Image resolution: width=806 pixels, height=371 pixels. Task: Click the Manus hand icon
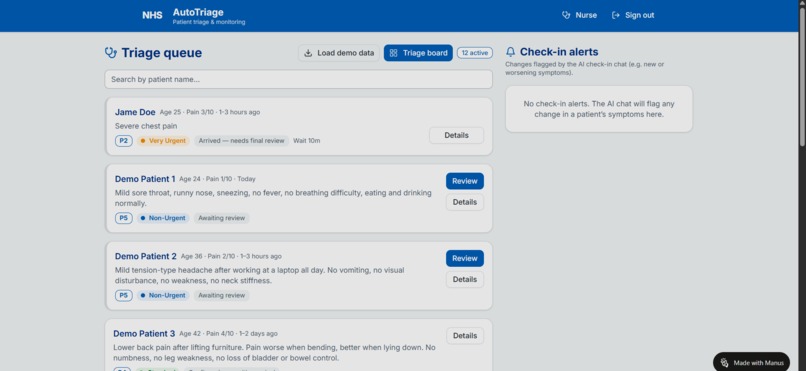tap(724, 362)
